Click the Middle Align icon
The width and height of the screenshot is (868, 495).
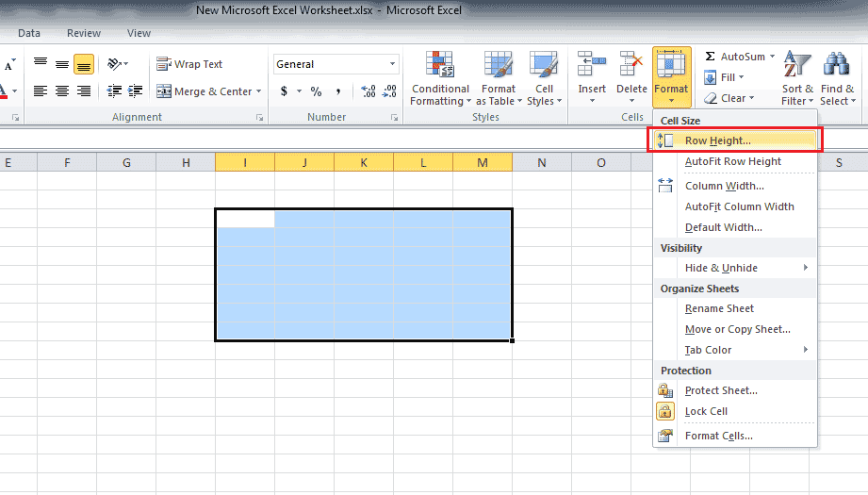pyautogui.click(x=62, y=64)
